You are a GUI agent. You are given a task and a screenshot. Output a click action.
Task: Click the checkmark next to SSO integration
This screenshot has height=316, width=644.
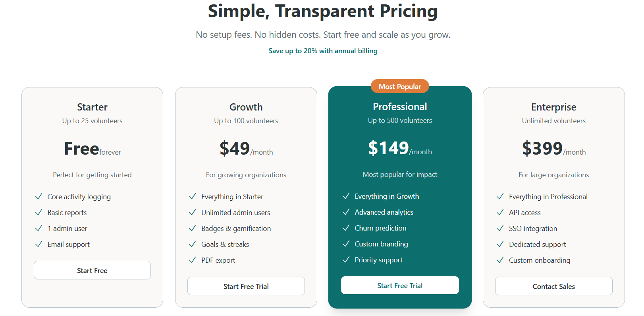pyautogui.click(x=500, y=228)
